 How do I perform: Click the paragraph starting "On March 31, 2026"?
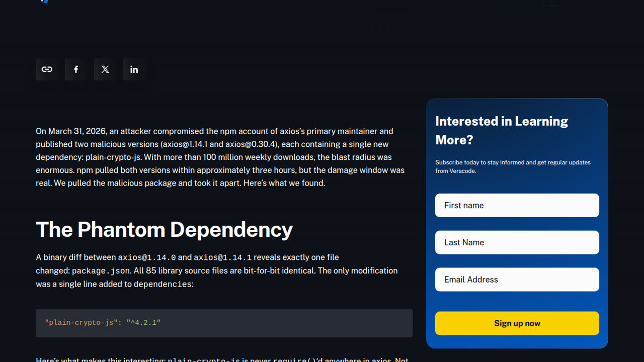220,157
